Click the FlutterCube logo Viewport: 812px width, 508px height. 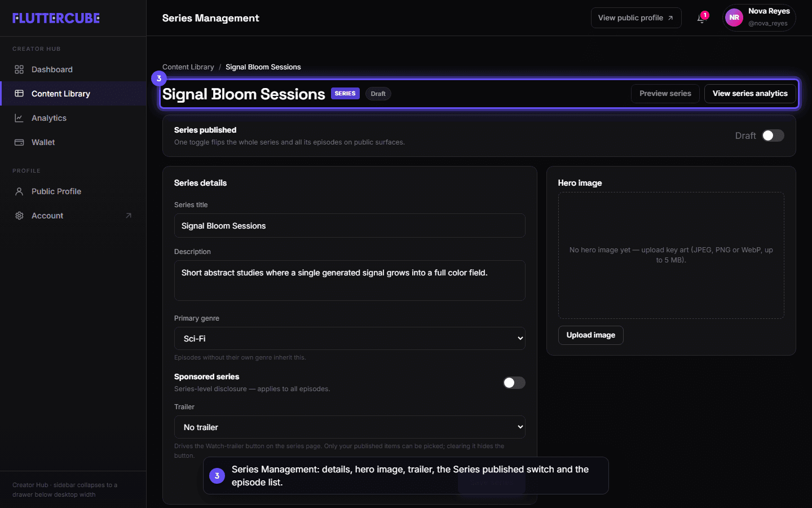[56, 18]
